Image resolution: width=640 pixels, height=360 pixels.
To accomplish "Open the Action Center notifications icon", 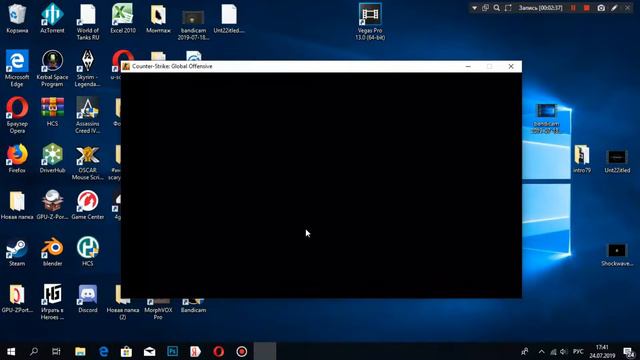I will click(629, 351).
